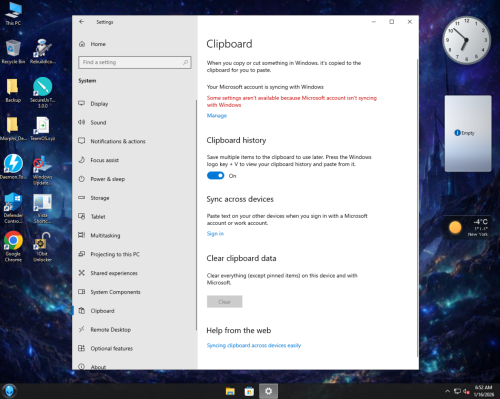Click the Manage link
The image size is (500, 399).
[x=217, y=115]
